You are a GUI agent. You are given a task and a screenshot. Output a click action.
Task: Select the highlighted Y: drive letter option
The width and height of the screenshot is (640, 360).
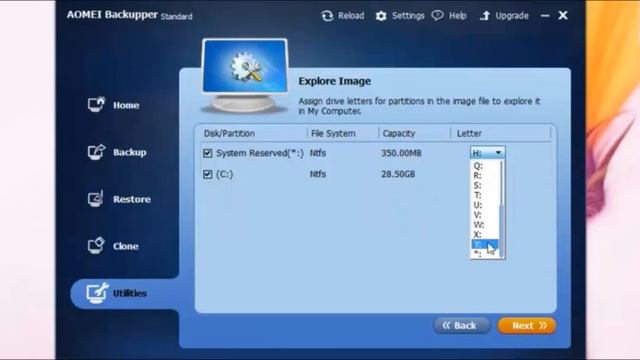tap(484, 244)
